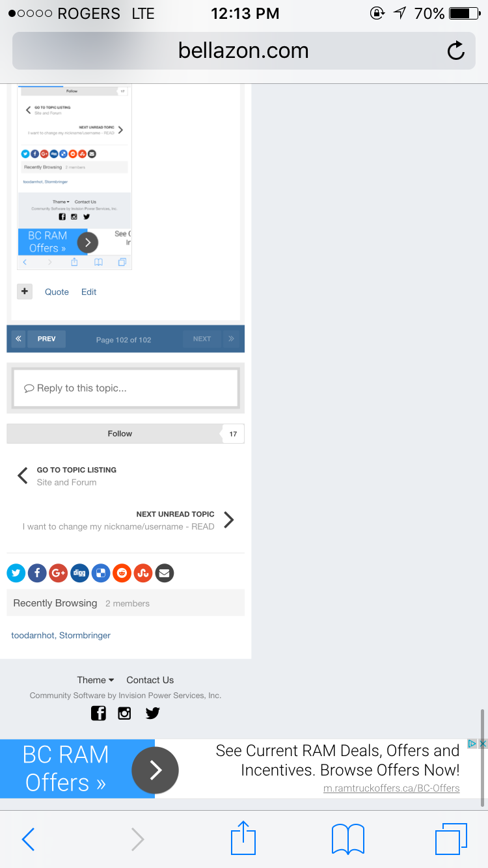Share the topic on Facebook
Image resolution: width=488 pixels, height=868 pixels.
click(37, 573)
